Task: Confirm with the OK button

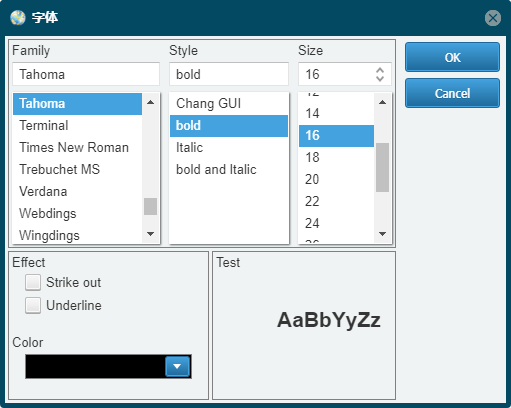Action: [452, 57]
